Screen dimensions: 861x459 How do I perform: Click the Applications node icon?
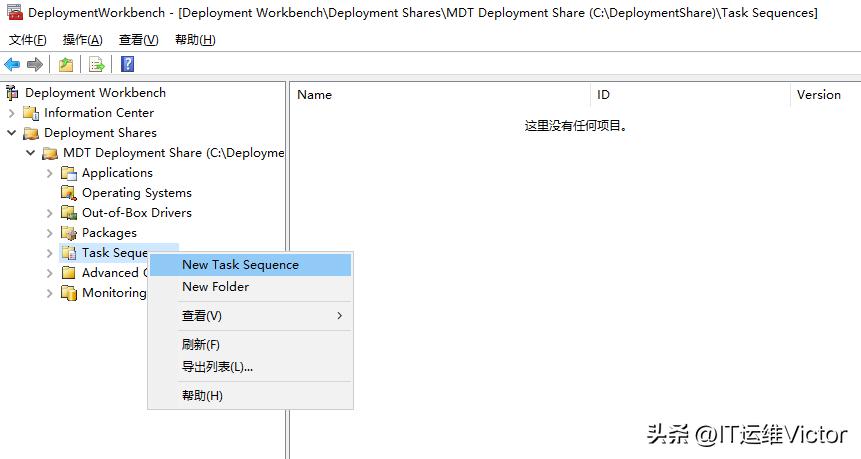[x=69, y=173]
